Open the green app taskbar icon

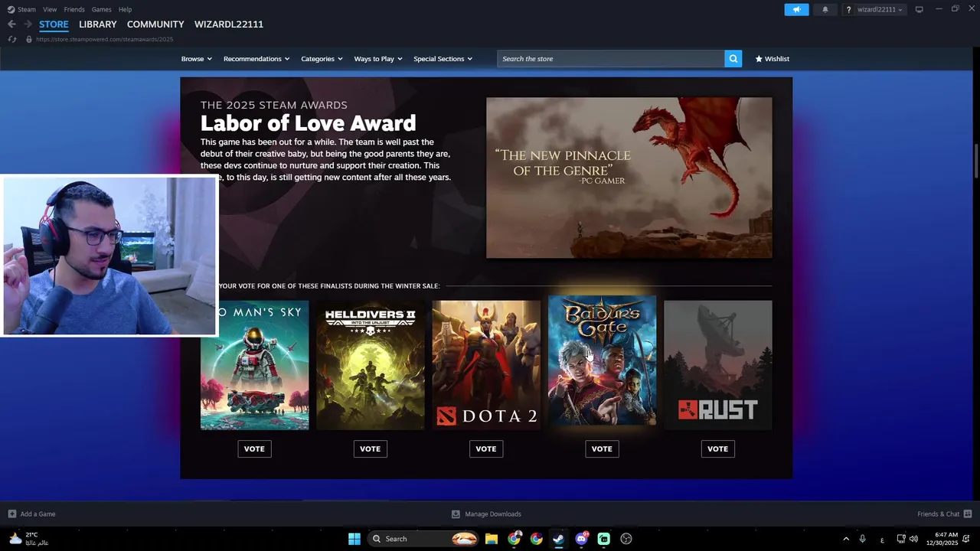603,539
